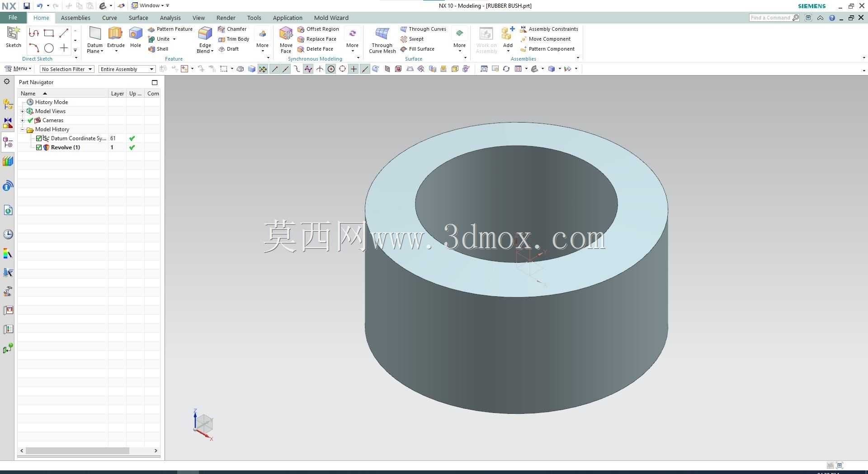
Task: Toggle snap to arc center option
Action: 331,69
